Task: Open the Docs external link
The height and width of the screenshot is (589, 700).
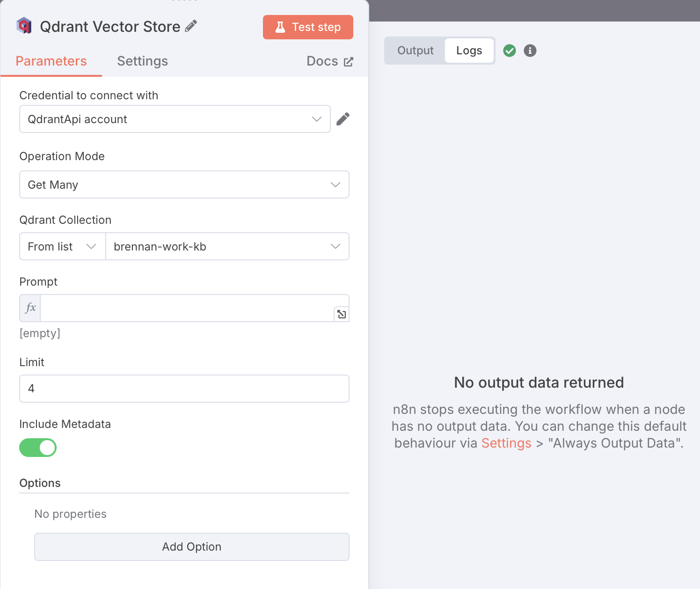Action: (330, 61)
